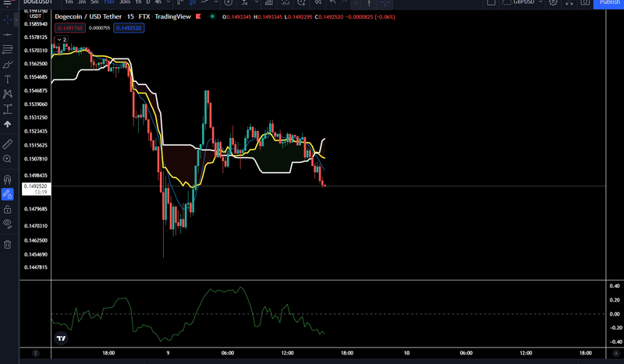The height and width of the screenshot is (364, 624).
Task: Click the DOGEUSDT symbol search
Action: pos(37,2)
